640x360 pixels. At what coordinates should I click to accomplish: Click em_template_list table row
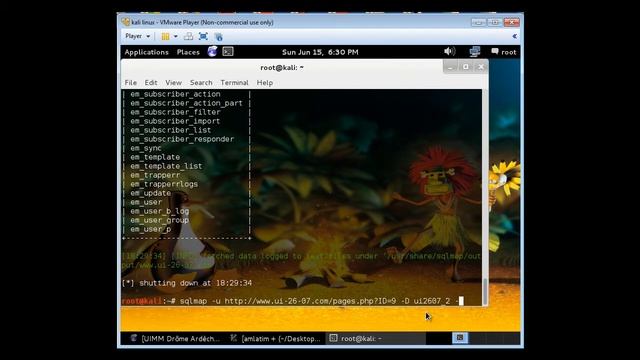[166, 166]
